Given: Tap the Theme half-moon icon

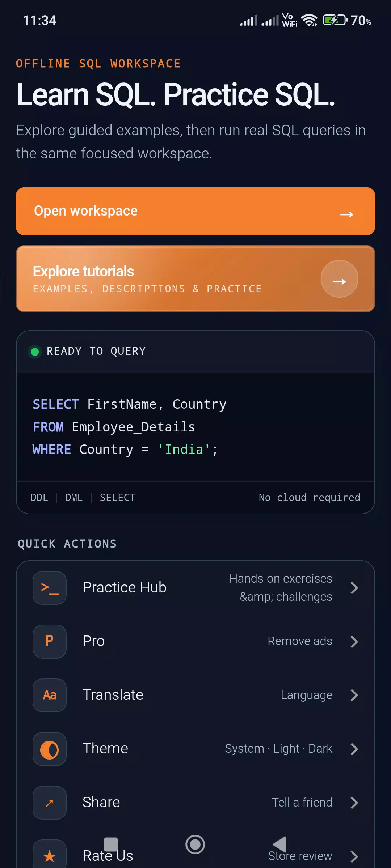Looking at the screenshot, I should [50, 749].
